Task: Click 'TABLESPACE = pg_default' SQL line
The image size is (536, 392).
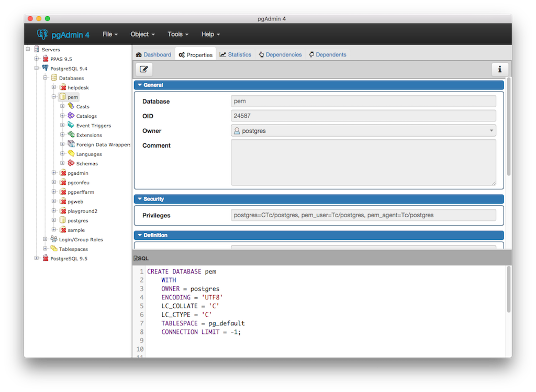Action: 203,323
